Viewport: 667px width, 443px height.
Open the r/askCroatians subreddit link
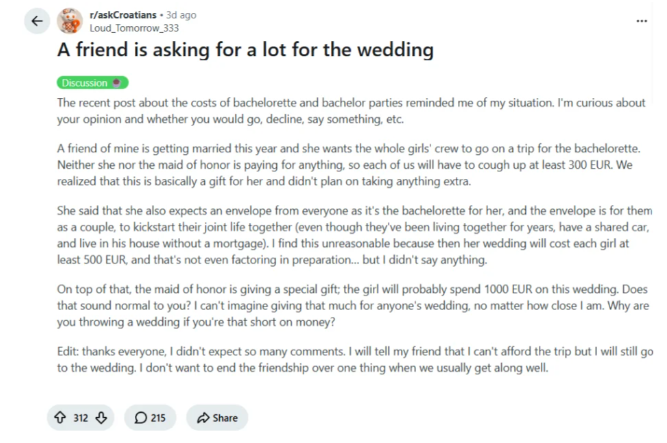tap(123, 15)
